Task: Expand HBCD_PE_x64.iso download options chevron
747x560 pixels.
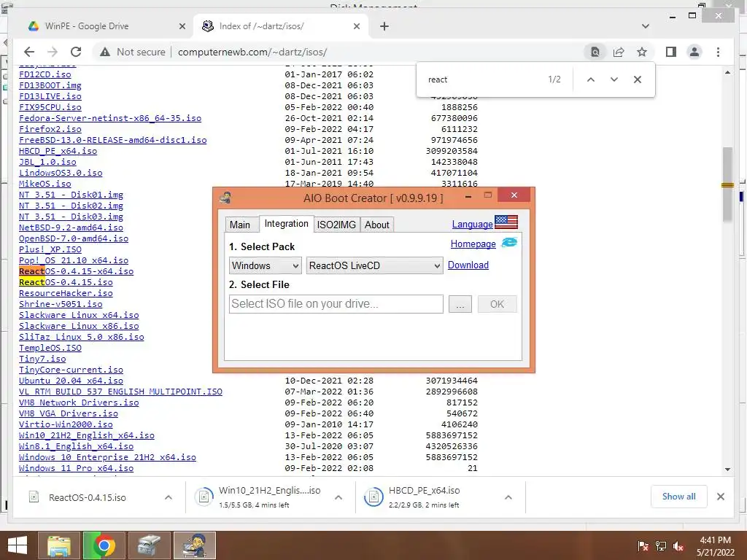Action: click(508, 497)
